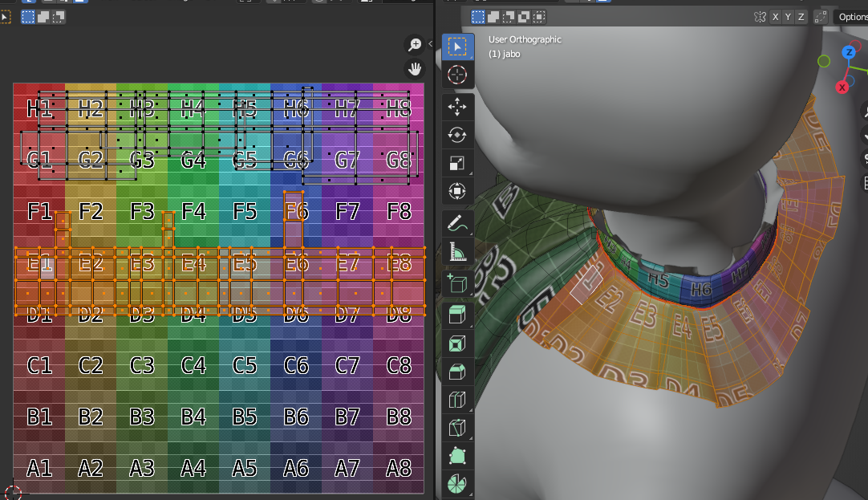Choose the subtract selection mode in UV editor
Viewport: 868px width, 500px height.
[58, 17]
